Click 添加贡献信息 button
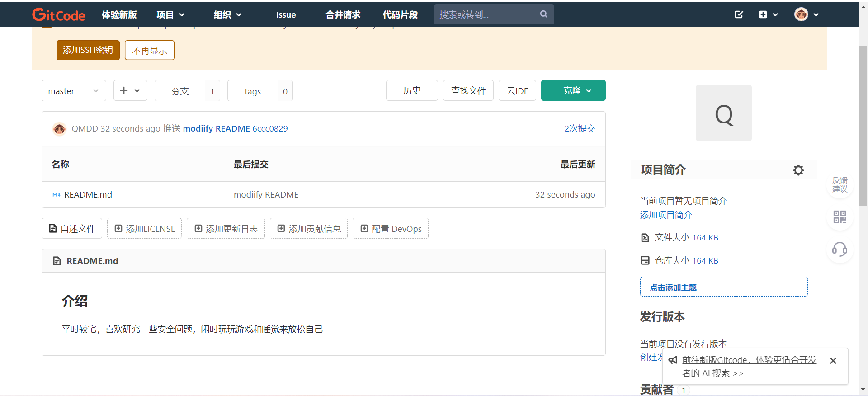 click(309, 228)
